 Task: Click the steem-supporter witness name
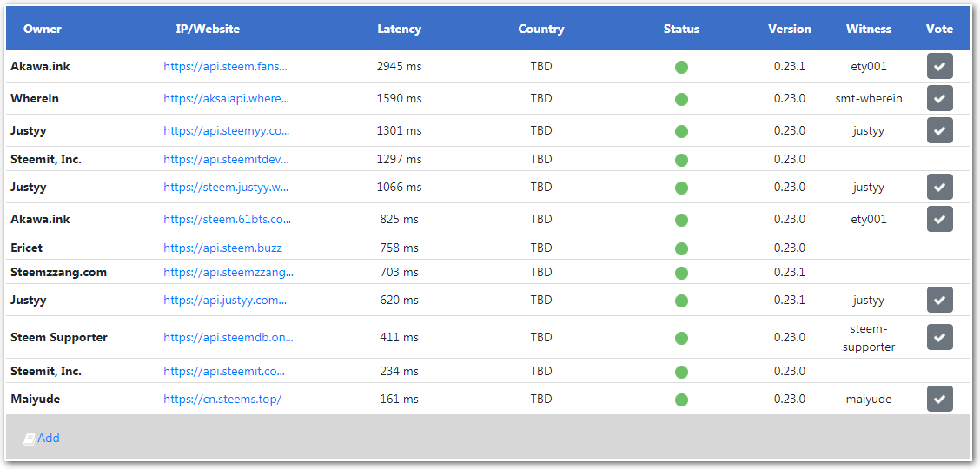click(869, 337)
